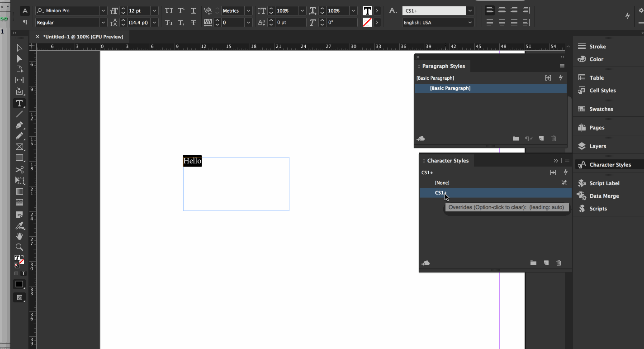Open Regular font style dropdown
This screenshot has width=644, height=349.
point(103,22)
